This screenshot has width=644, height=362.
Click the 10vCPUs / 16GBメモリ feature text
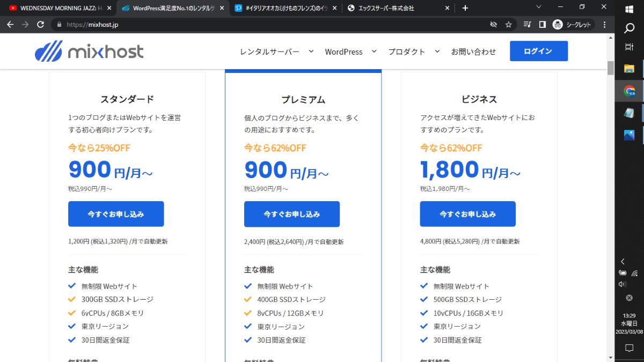tap(469, 313)
